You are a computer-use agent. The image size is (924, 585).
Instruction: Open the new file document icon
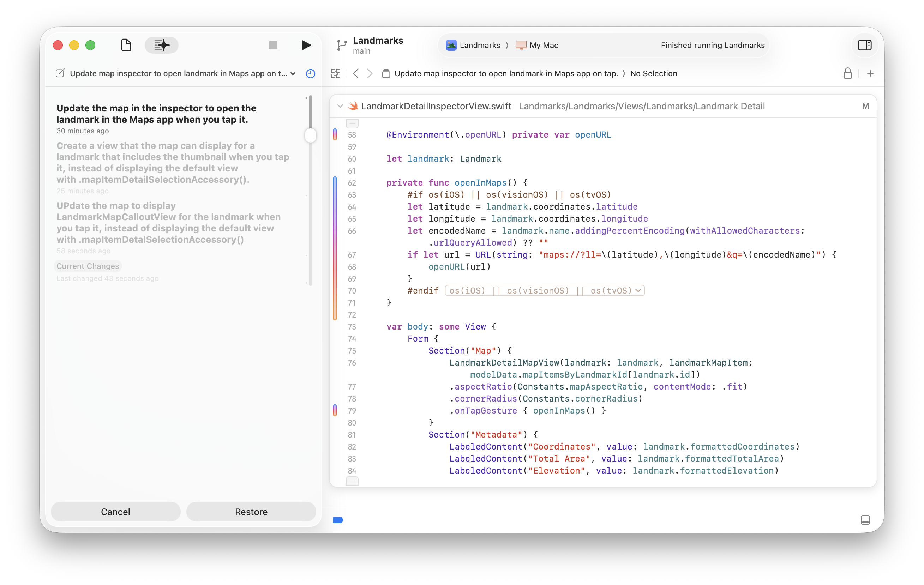pos(126,45)
